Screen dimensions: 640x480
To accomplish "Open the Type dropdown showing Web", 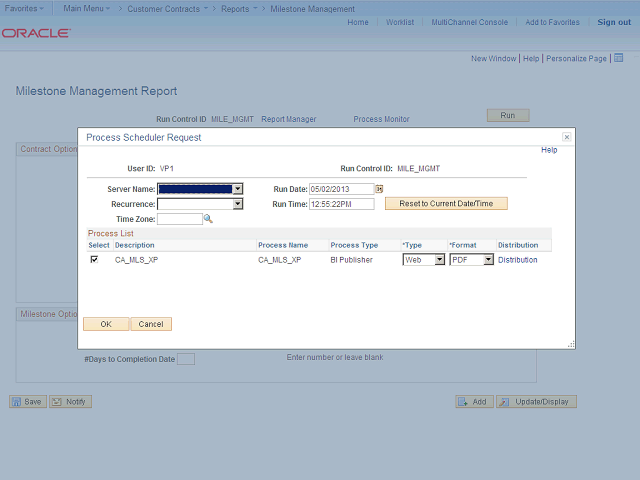I will tap(439, 260).
